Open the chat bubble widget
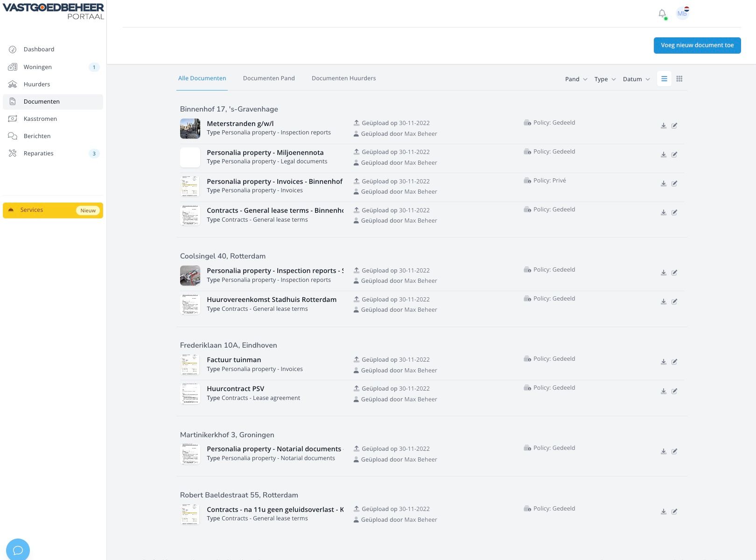756x560 pixels. click(x=18, y=550)
